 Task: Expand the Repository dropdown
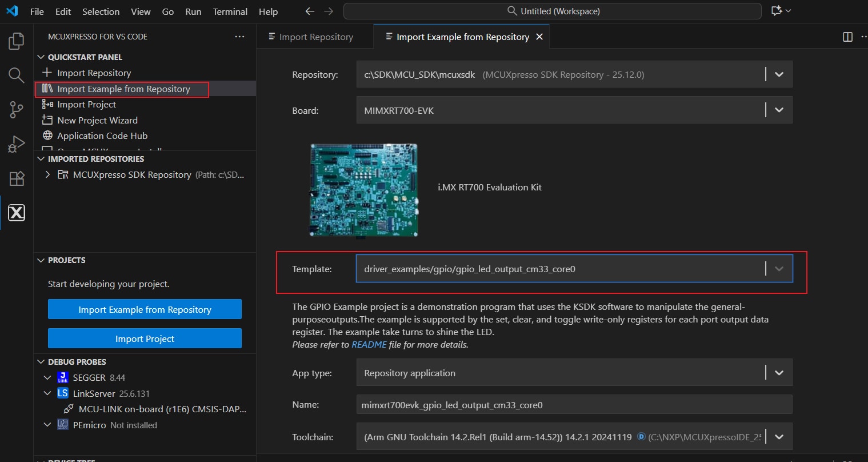pos(779,74)
